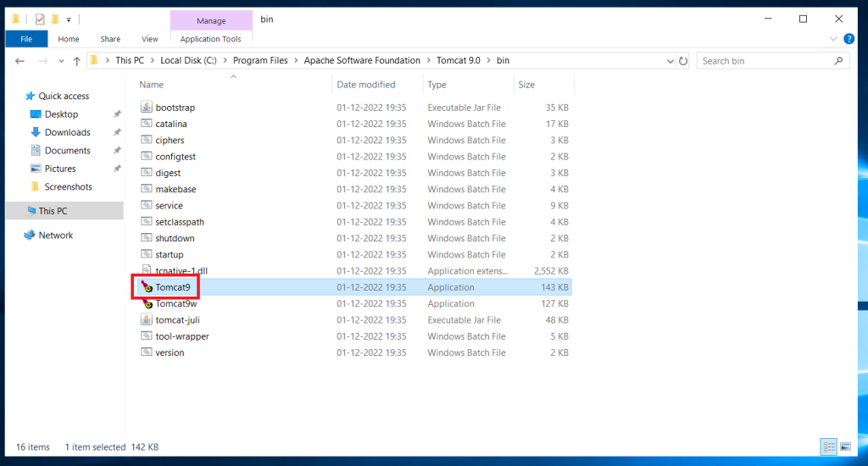Select the service batch file icon

pyautogui.click(x=146, y=205)
